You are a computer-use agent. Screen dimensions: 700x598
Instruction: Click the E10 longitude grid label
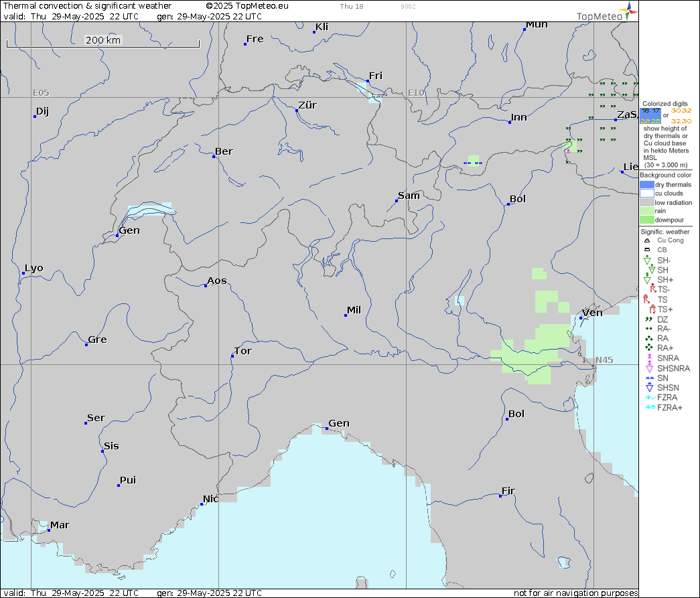pos(416,93)
